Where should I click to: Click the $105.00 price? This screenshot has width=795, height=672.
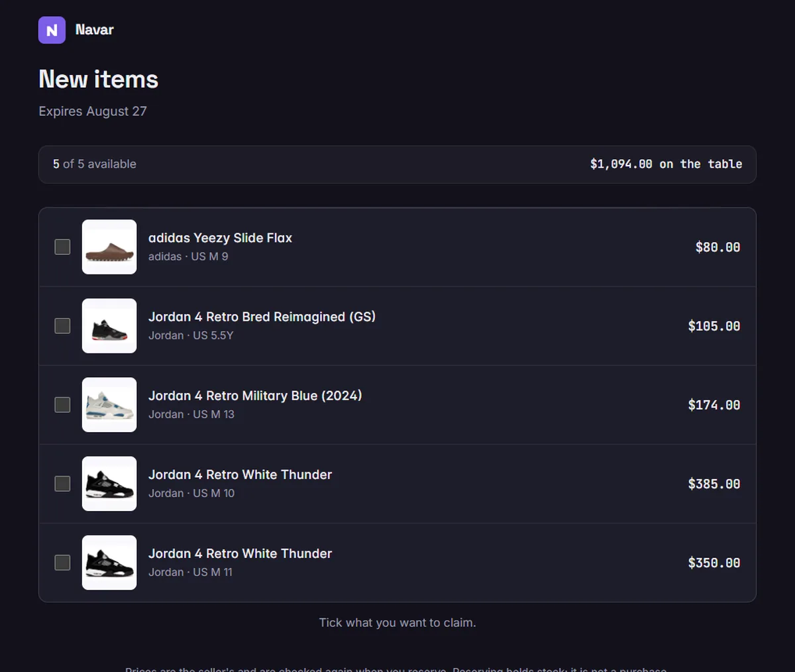(714, 326)
